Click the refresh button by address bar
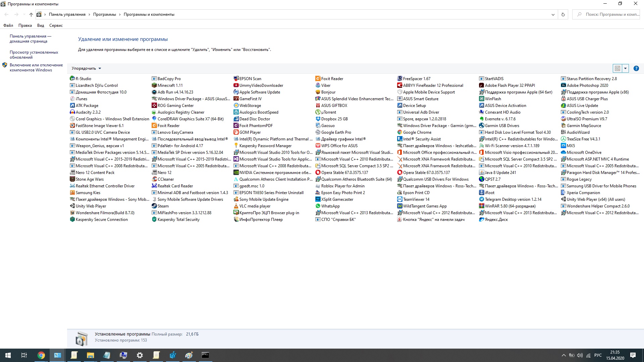The width and height of the screenshot is (644, 362). pyautogui.click(x=563, y=14)
